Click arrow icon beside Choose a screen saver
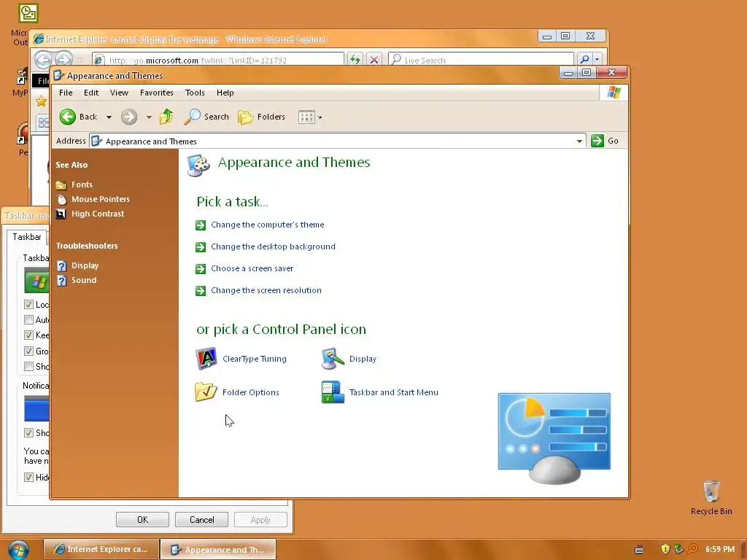Screen dimensions: 747x560 pos(201,268)
